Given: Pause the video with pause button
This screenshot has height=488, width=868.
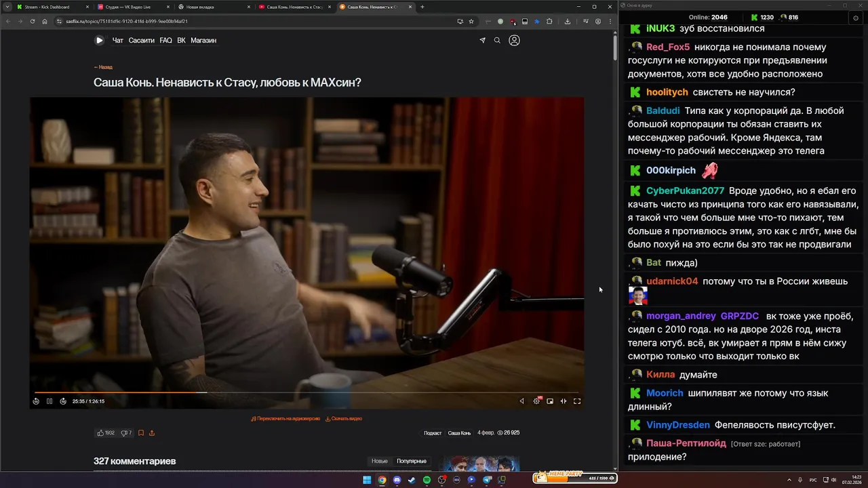Looking at the screenshot, I should 50,401.
